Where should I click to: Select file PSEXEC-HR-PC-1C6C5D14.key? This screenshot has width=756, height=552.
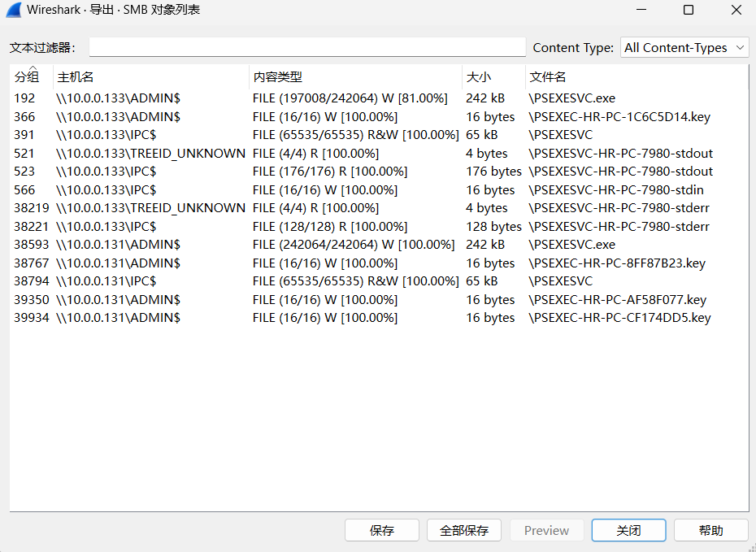pyautogui.click(x=619, y=117)
